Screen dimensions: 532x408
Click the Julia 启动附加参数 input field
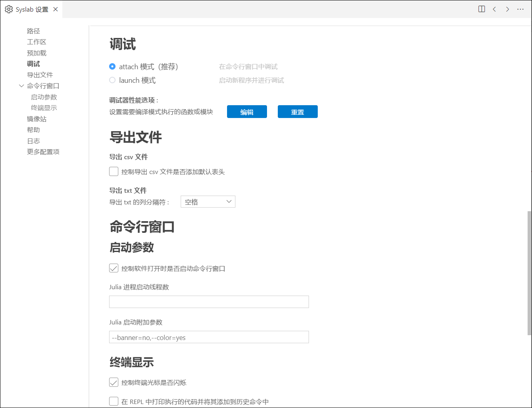tap(209, 337)
